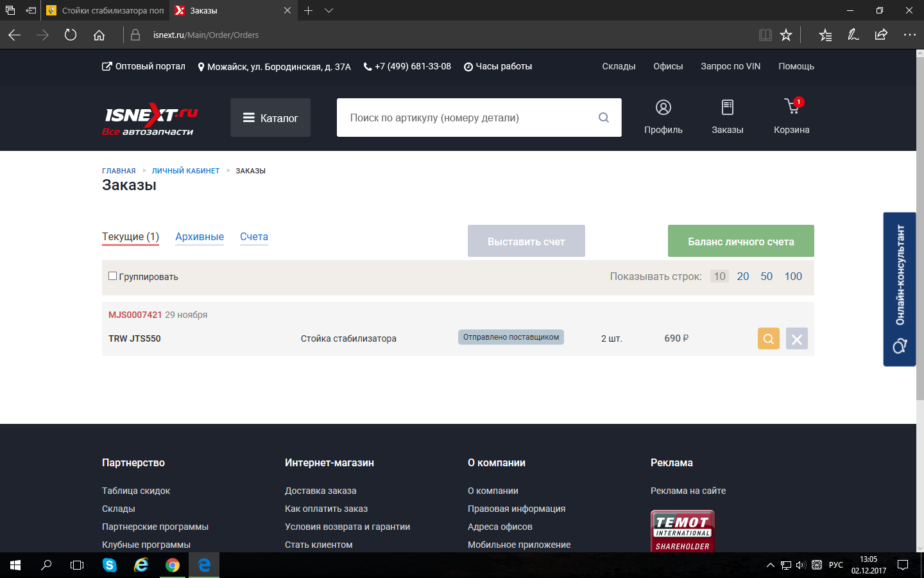Open order number MJS0007421 link
The width and height of the screenshot is (924, 578).
(135, 315)
